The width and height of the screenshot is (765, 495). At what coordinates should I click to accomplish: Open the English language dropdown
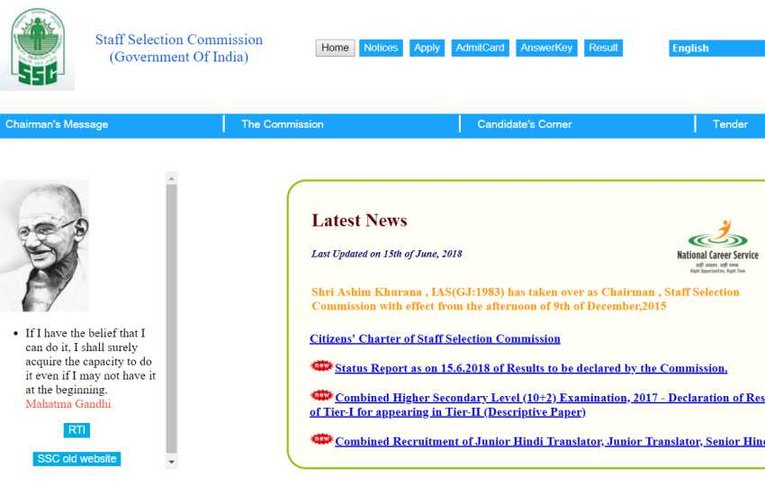716,48
